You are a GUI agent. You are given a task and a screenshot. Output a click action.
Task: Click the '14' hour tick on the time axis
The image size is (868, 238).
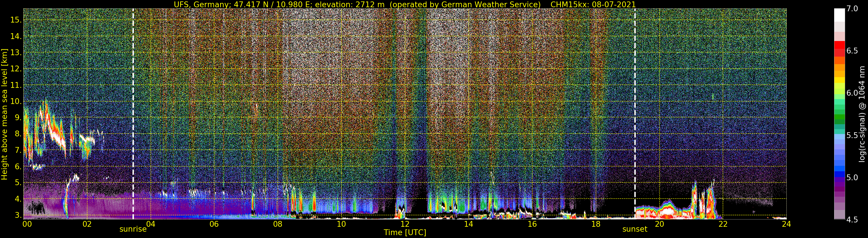pyautogui.click(x=468, y=224)
